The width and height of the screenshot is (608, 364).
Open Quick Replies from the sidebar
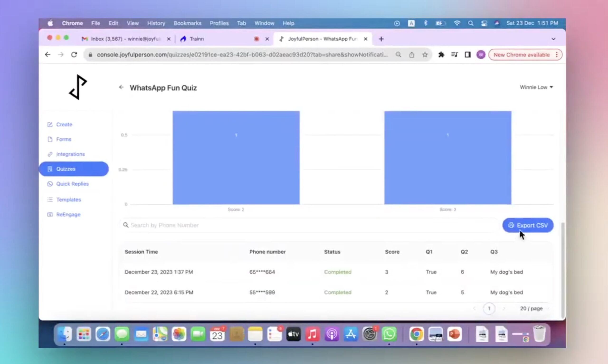click(72, 184)
